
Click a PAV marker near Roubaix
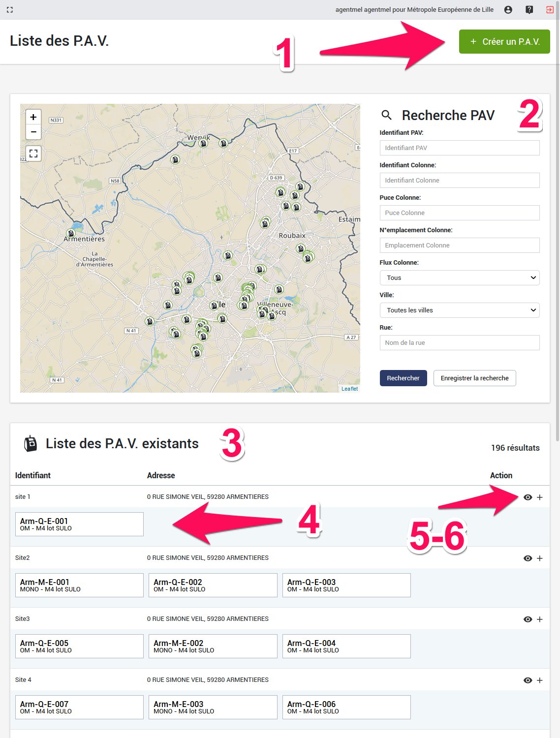(x=302, y=248)
